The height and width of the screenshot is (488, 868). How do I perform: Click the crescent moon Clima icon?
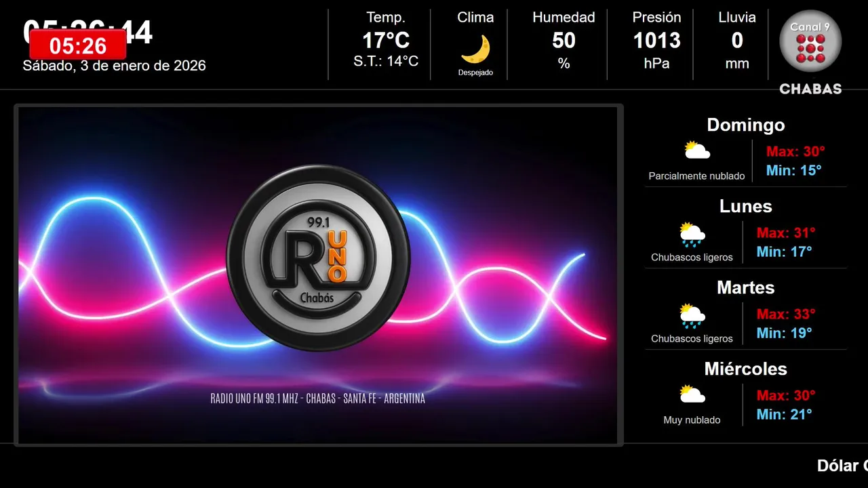pos(475,49)
